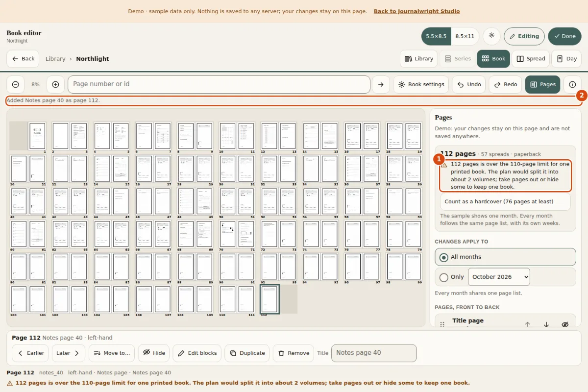Move Title page down with arrow
Viewport: 588px width, 392px height.
546,324
